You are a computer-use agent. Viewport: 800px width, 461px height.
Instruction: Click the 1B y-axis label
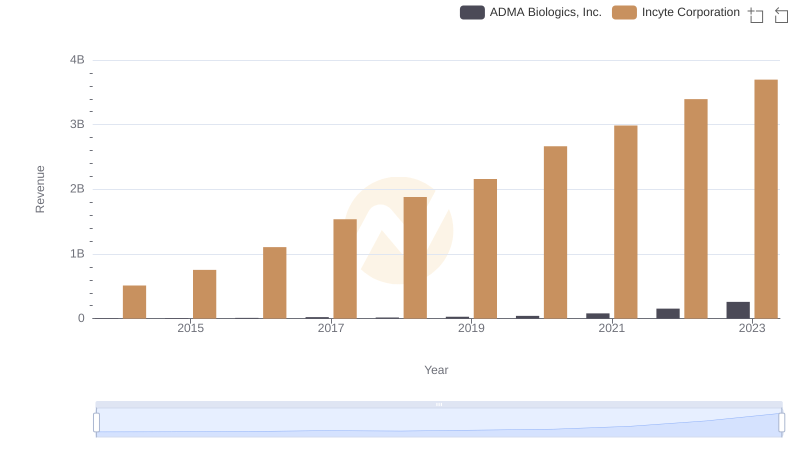coord(77,254)
